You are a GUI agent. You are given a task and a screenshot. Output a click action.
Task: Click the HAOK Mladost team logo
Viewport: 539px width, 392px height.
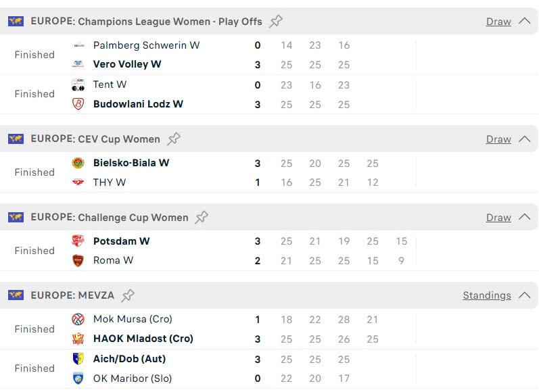click(78, 339)
